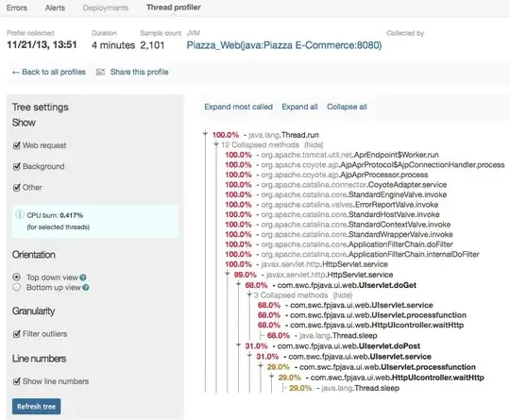Uncheck the Background checkbox
The width and height of the screenshot is (510, 420).
(x=17, y=166)
